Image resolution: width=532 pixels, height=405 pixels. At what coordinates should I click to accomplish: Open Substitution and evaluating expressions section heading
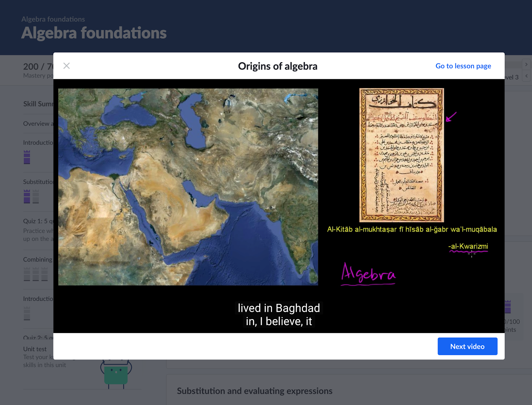coord(255,391)
